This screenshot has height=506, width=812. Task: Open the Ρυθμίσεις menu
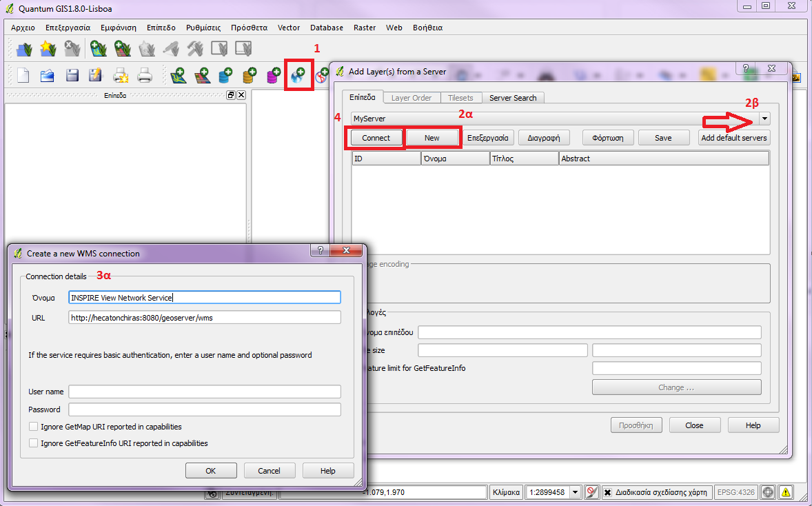pos(203,28)
